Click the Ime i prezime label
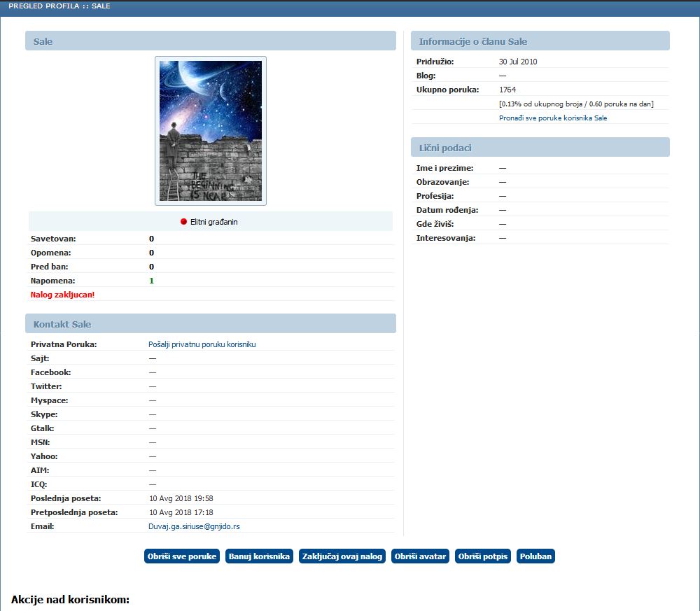Screen dimensions: 700x611 [x=444, y=168]
